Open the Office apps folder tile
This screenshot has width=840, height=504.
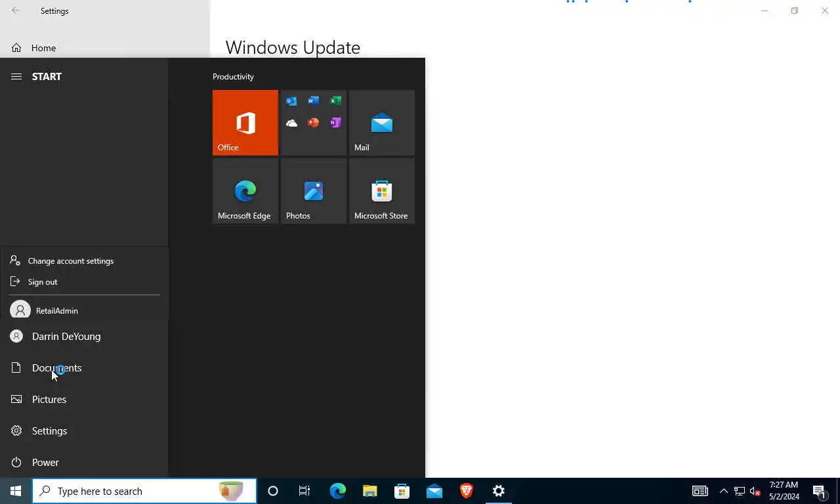pos(314,123)
